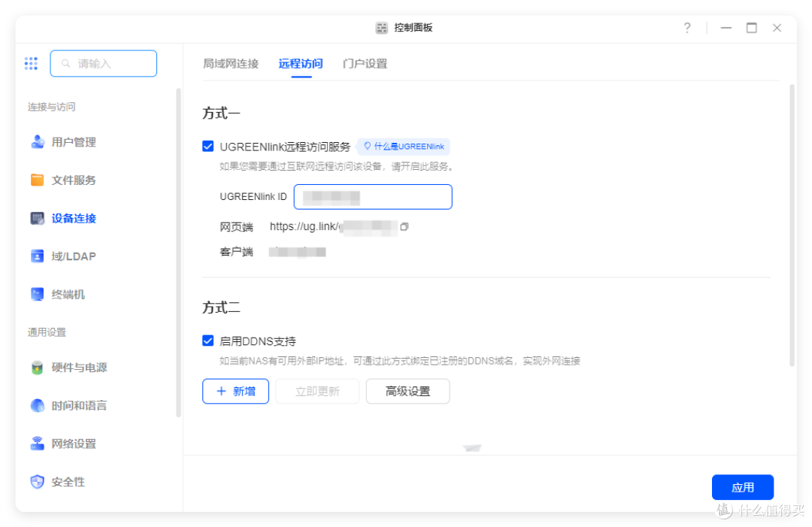812x527 pixels.
Task: Click the 连接与访问 section label
Action: (51, 107)
